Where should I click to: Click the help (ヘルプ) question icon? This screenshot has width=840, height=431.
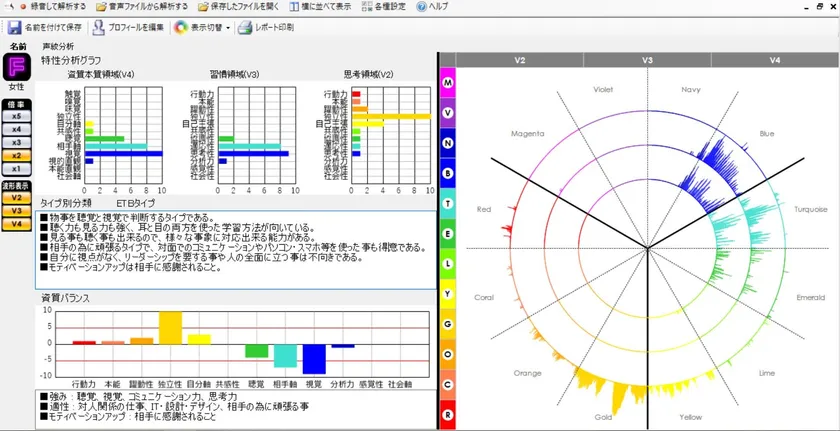coord(421,6)
